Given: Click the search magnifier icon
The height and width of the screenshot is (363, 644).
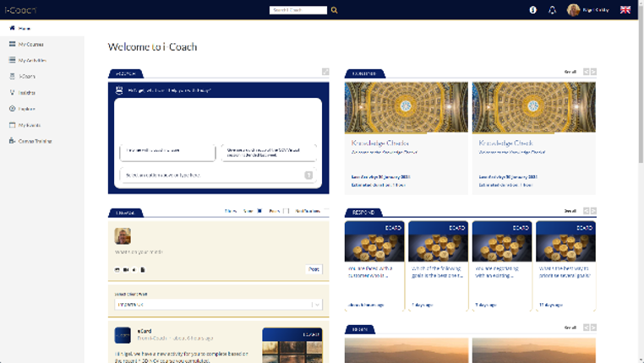Looking at the screenshot, I should point(335,10).
